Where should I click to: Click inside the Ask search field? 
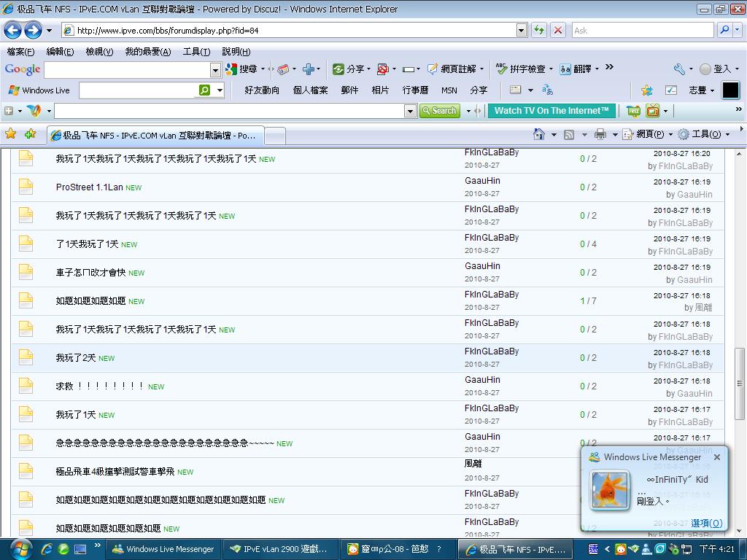click(640, 30)
